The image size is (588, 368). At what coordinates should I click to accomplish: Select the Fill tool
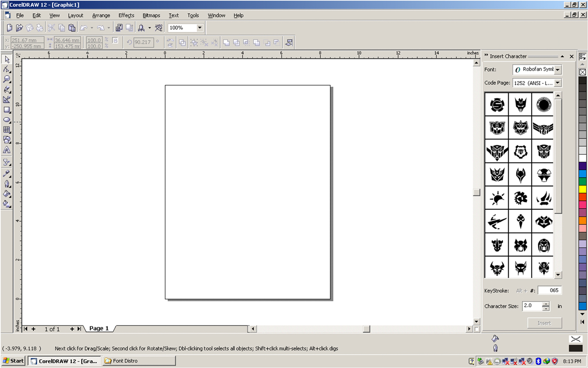coord(7,194)
